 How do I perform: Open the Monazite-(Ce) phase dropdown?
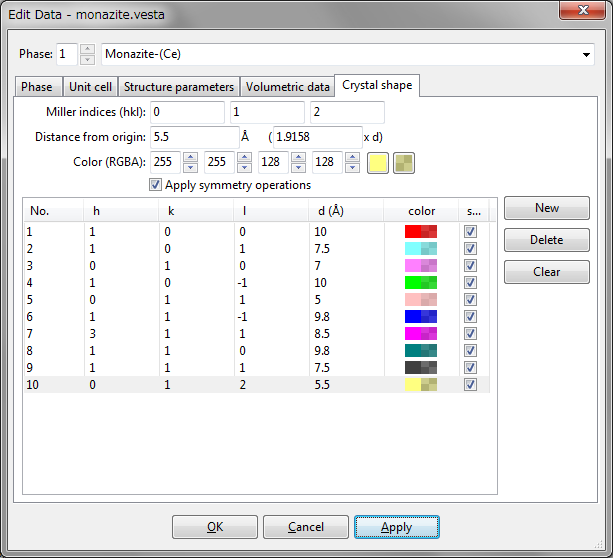pos(585,53)
